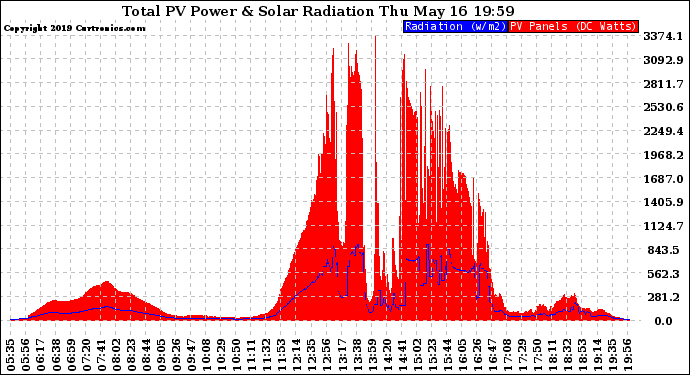Click the 15:23 time label

pos(432,355)
